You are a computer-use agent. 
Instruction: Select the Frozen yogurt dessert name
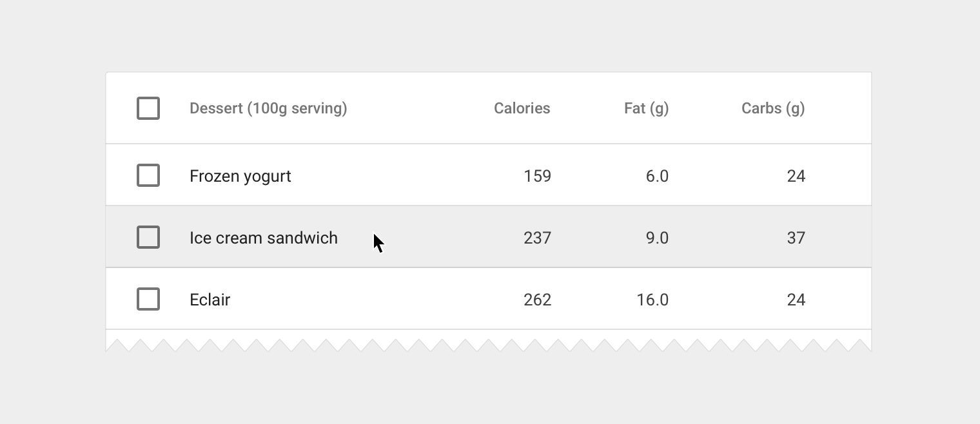pos(240,176)
